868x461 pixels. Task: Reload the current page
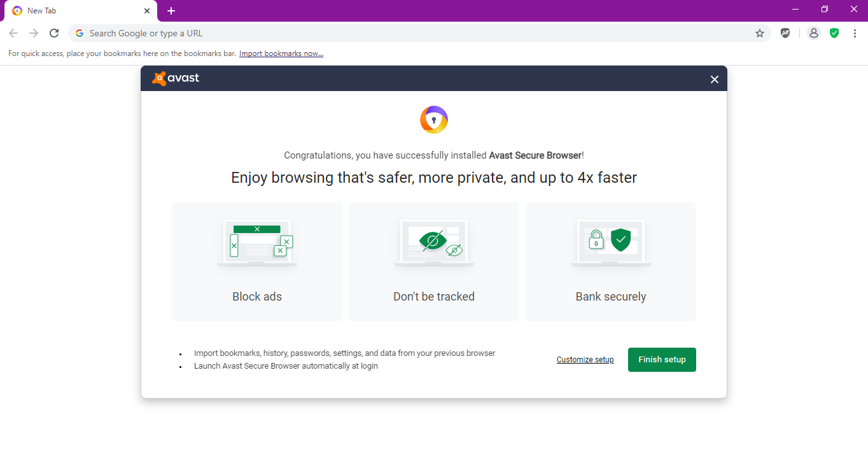[x=54, y=33]
